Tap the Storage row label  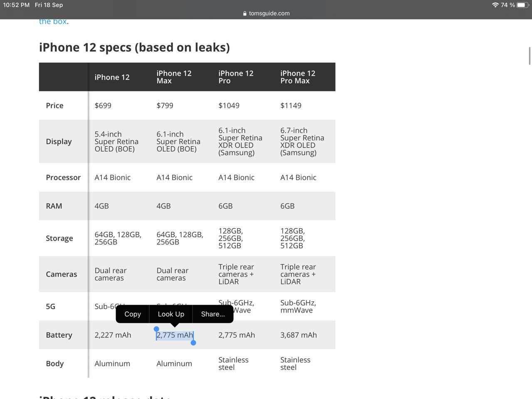pos(59,239)
